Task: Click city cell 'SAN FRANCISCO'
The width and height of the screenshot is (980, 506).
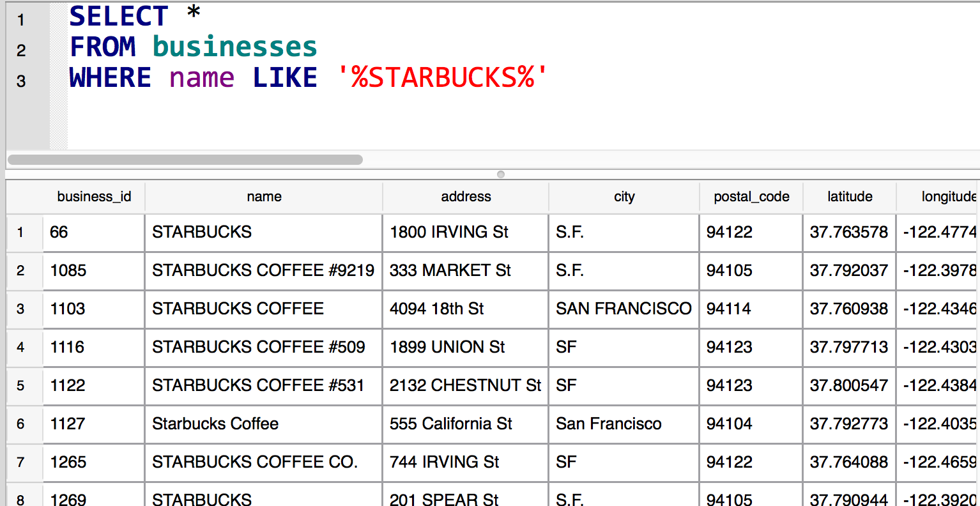Action: [624, 309]
